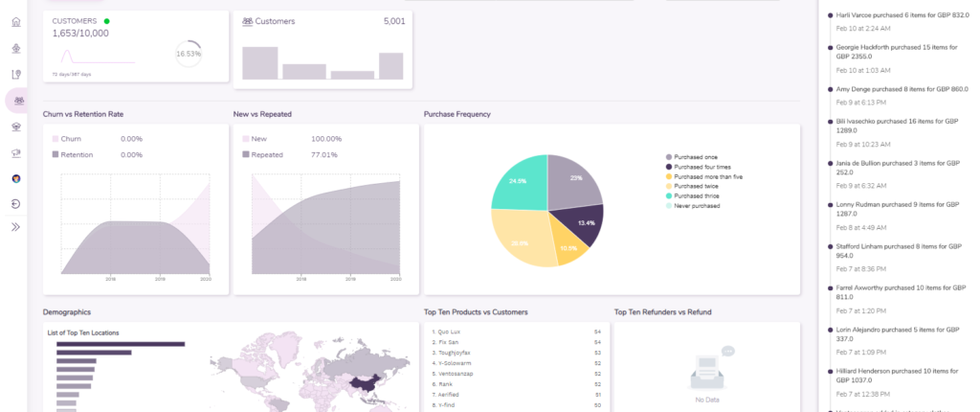This screenshot has width=980, height=412.
Task: Click the map pin sidebar icon
Action: pos(16,74)
